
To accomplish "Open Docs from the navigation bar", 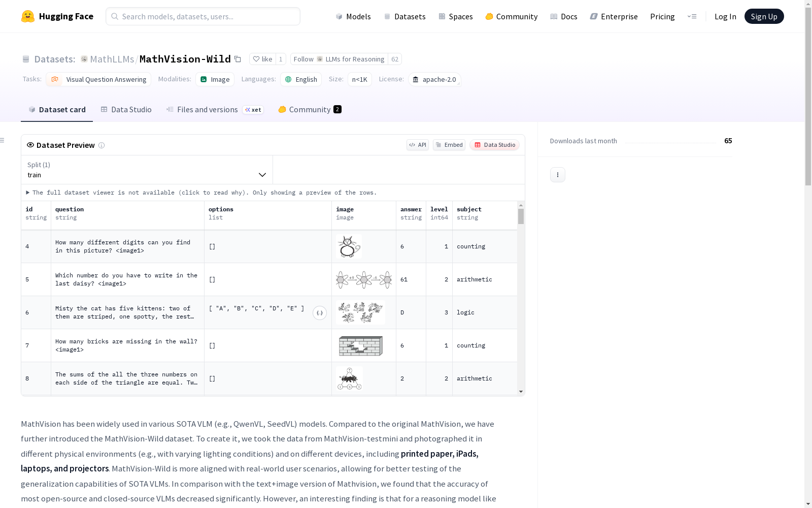I will pos(564,16).
